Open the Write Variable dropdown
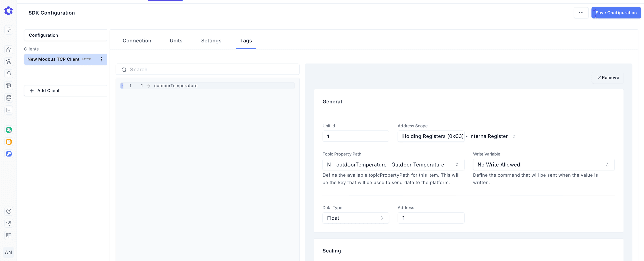 pos(544,165)
